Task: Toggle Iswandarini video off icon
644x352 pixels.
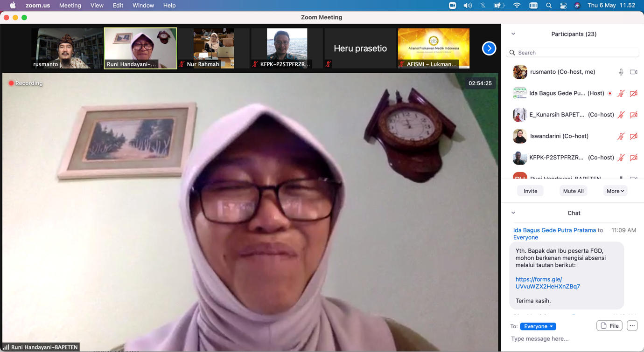Action: (x=634, y=136)
